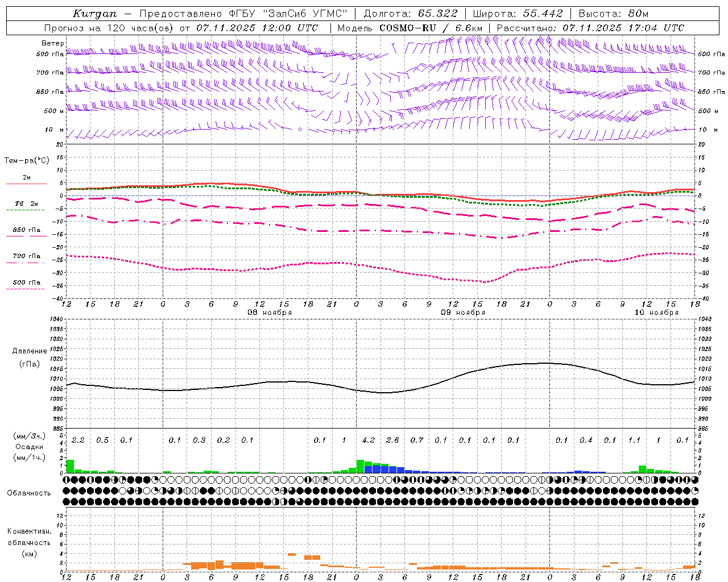The width and height of the screenshot is (728, 582).
Task: Click the 0.4 precipitation value
Action: [586, 440]
